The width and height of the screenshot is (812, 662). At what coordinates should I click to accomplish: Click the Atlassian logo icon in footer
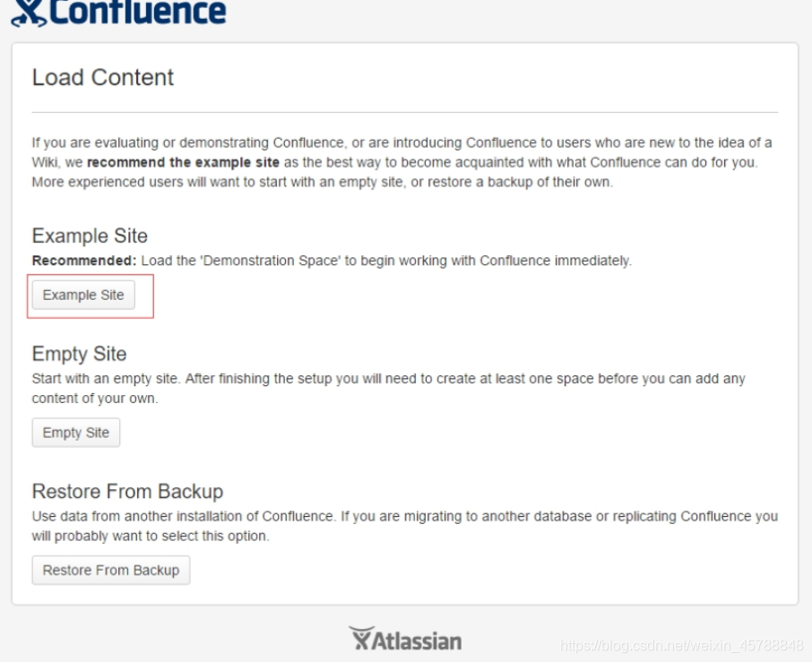[361, 638]
